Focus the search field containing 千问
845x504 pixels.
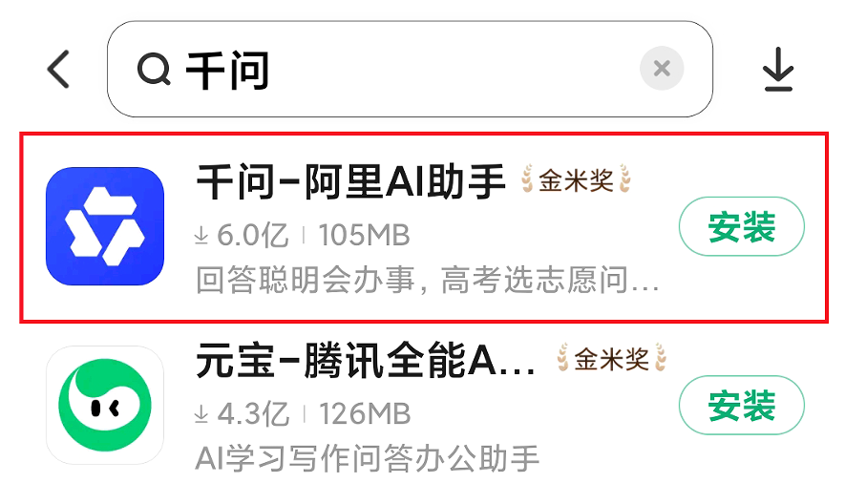410,69
